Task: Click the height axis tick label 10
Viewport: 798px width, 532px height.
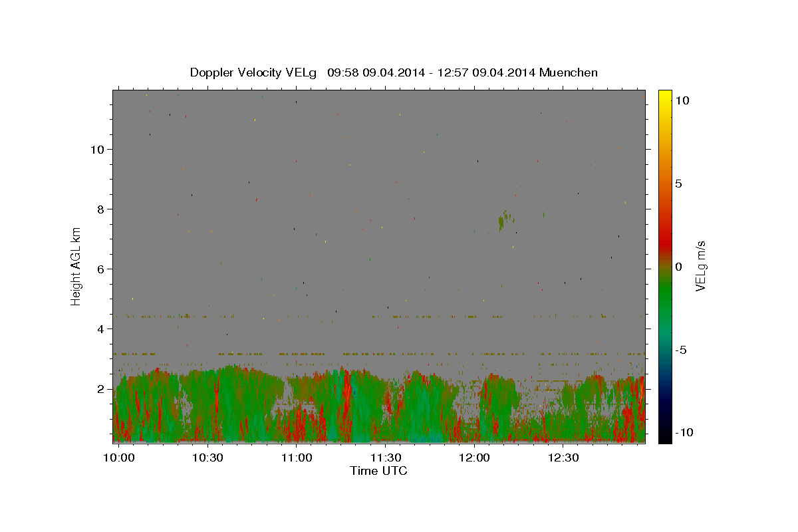Action: [x=98, y=150]
